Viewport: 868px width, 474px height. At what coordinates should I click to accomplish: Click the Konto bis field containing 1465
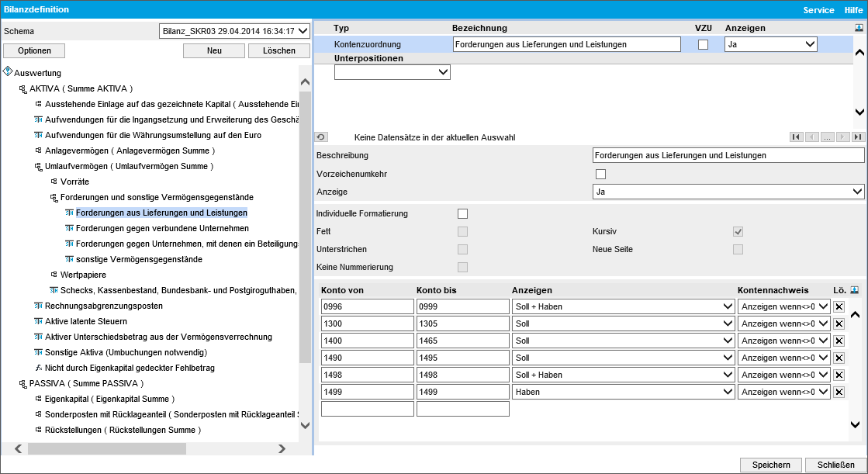463,341
